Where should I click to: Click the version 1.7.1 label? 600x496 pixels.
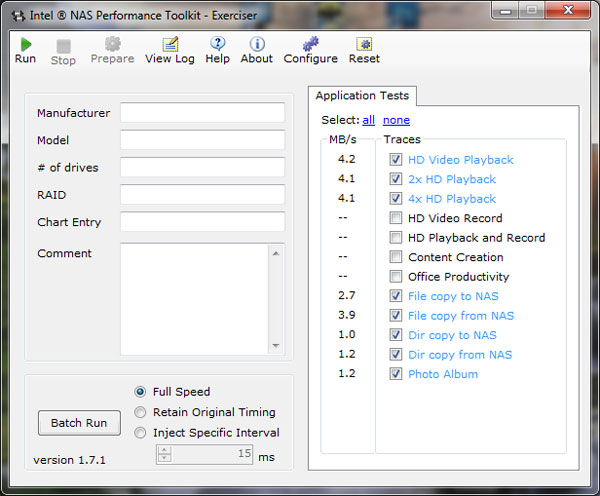pyautogui.click(x=69, y=460)
